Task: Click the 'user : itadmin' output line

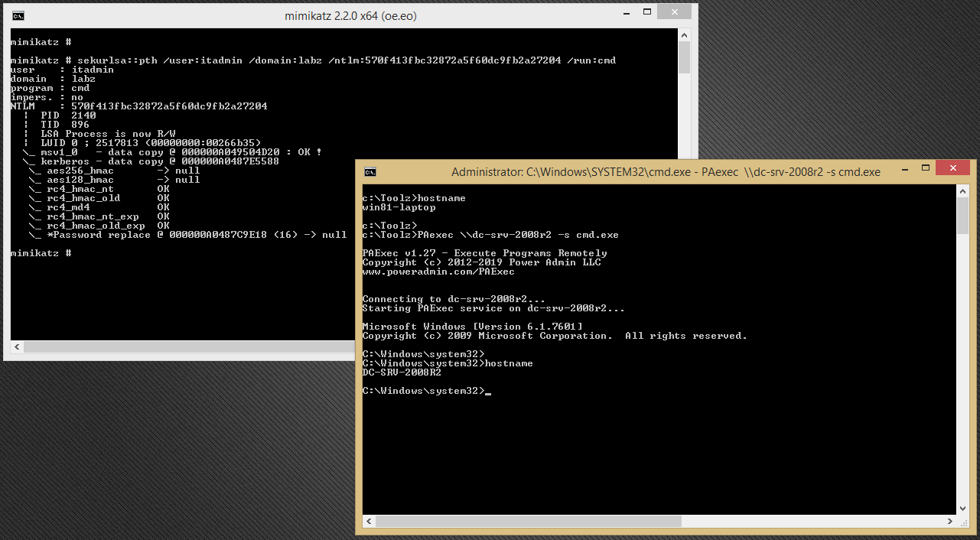Action: click(62, 70)
